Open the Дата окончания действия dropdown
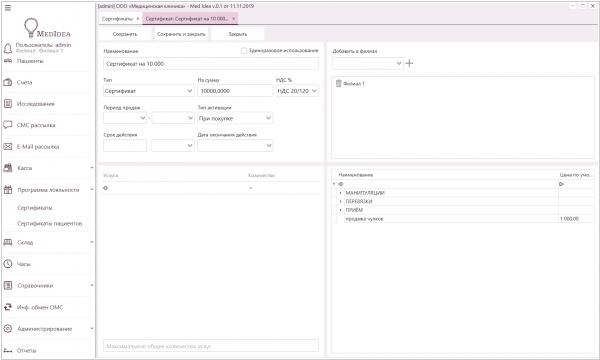Viewport: 600px width, 360px height. (x=235, y=145)
